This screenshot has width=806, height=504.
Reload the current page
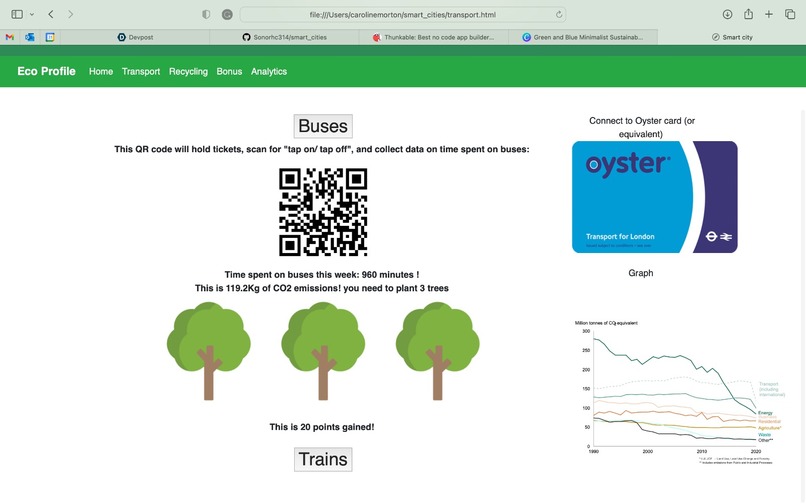point(559,14)
